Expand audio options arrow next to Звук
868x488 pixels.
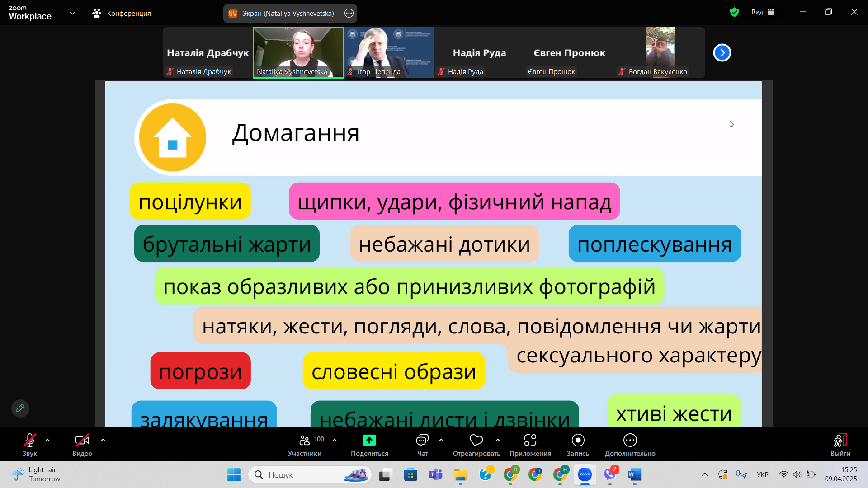pos(47,440)
